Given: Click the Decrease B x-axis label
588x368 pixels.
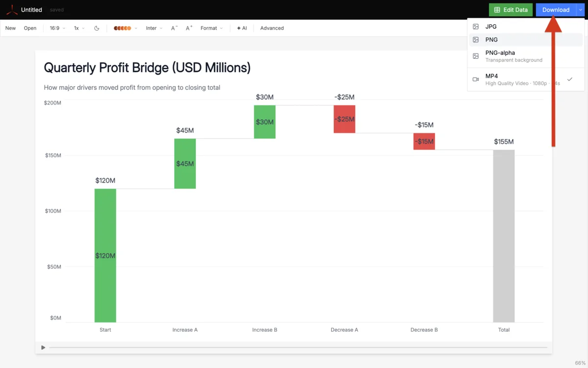Looking at the screenshot, I should point(424,330).
